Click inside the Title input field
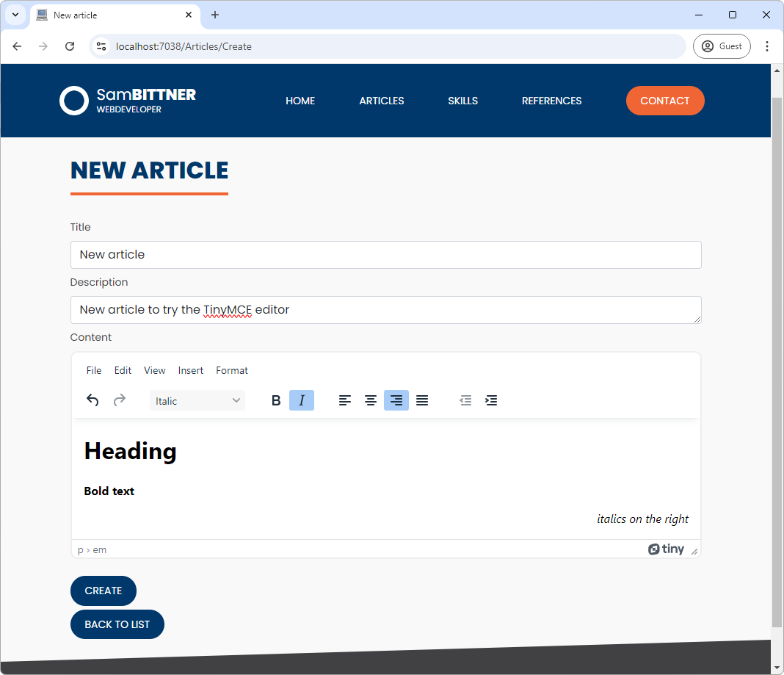 pyautogui.click(x=385, y=255)
